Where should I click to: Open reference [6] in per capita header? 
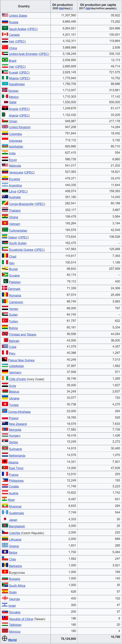(x=116, y=9)
